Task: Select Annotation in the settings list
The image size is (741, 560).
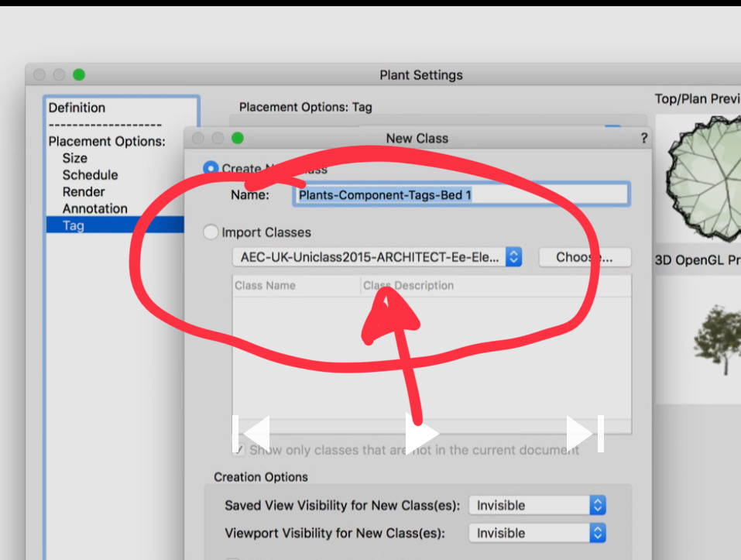Action: [95, 208]
